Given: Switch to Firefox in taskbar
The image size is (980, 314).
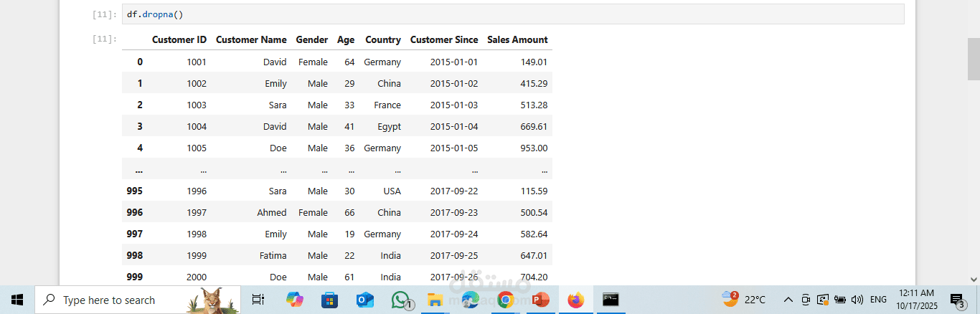Looking at the screenshot, I should click(575, 300).
